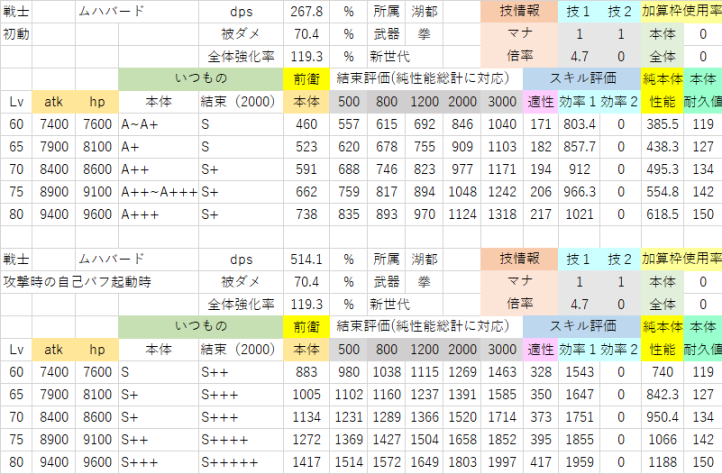Select the 適性 value 417
The image size is (722, 474).
pos(541,462)
